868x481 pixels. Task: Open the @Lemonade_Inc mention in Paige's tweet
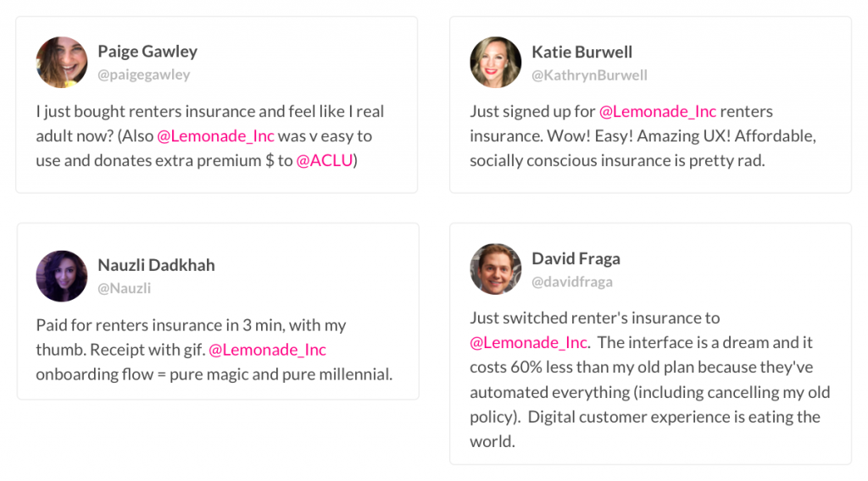[215, 135]
